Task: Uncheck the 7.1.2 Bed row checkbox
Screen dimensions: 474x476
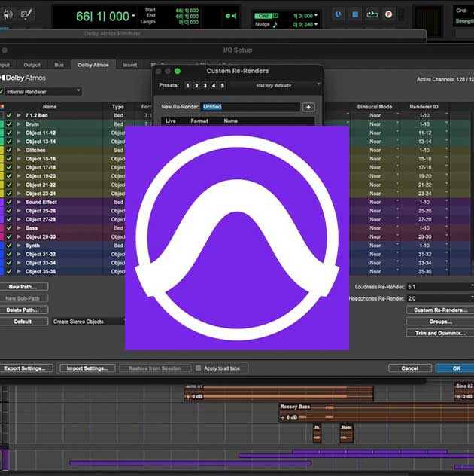Action: pos(9,115)
